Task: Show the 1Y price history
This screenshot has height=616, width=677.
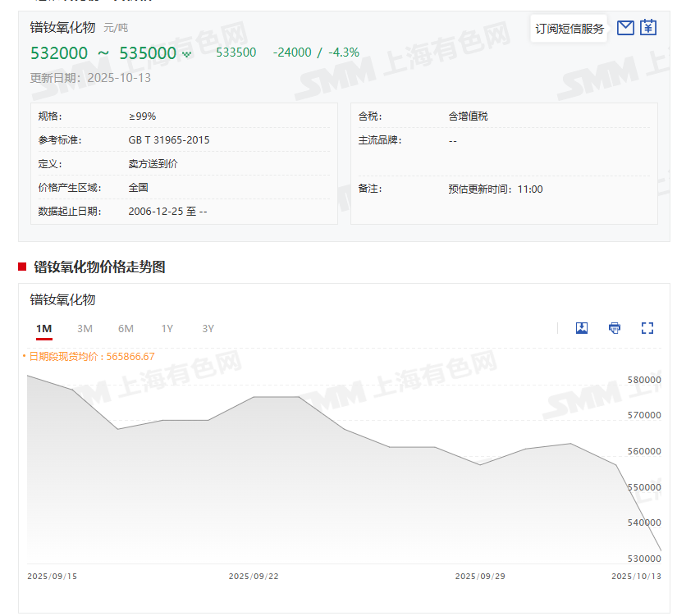Action: pos(167,329)
